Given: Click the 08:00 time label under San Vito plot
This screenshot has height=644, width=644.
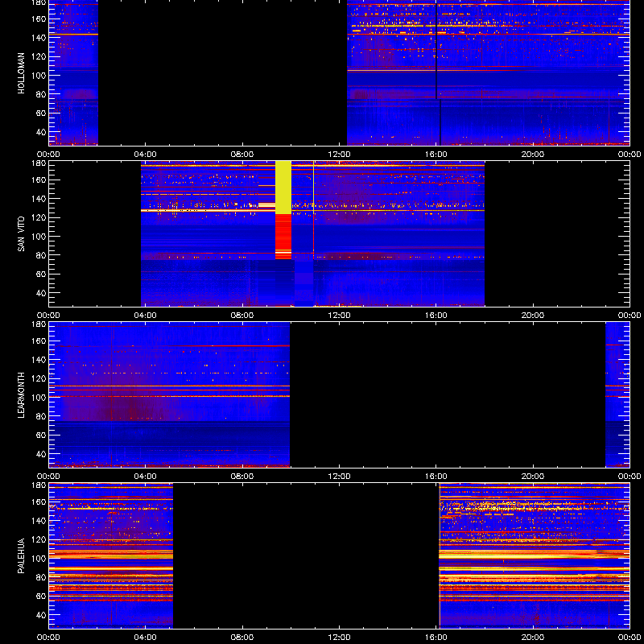Looking at the screenshot, I should (242, 316).
